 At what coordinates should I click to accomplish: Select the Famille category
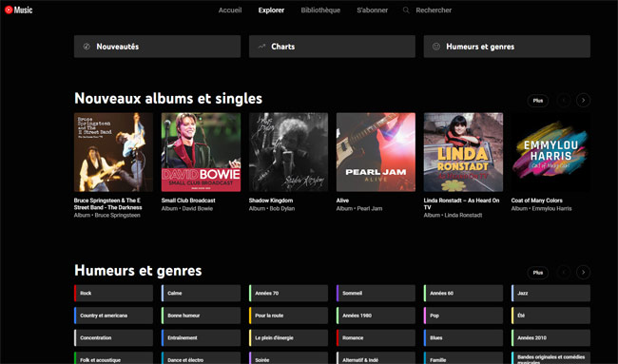pos(463,358)
